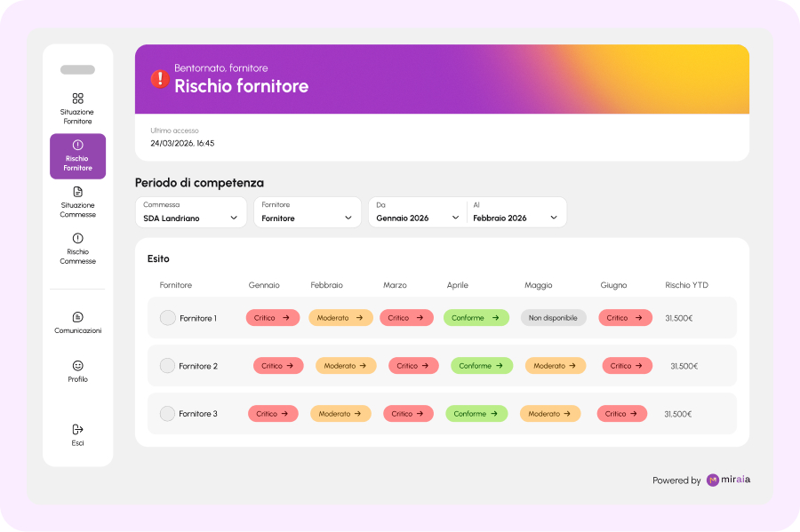Open Situazione Commesse document icon
The image size is (800, 532).
pos(77,192)
